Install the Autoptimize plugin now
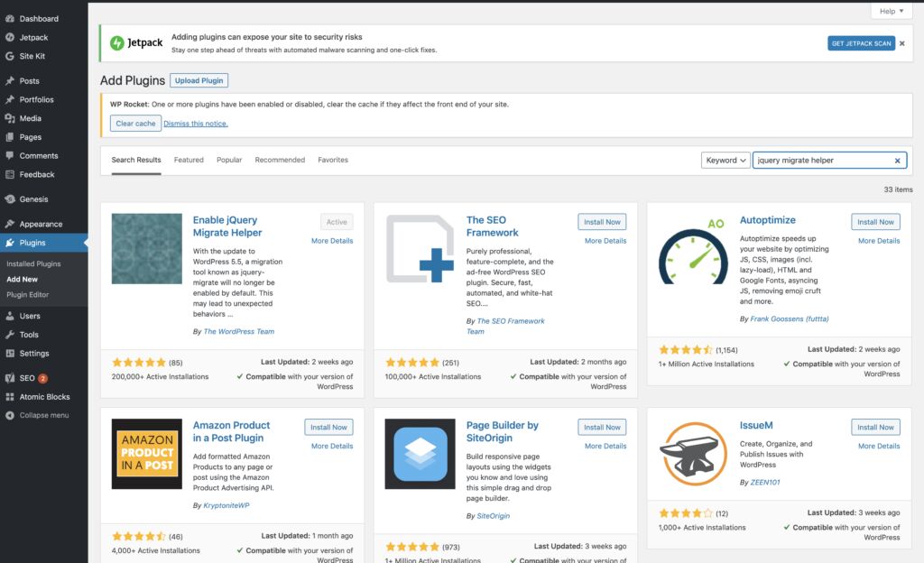This screenshot has height=563, width=924. pos(875,221)
